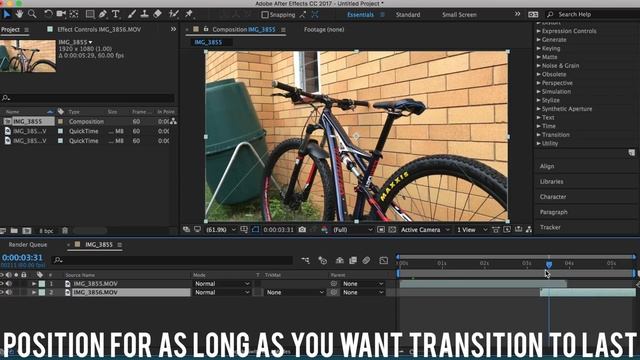The width and height of the screenshot is (640, 360).
Task: Click the current time indicator playhead
Action: coord(549,264)
